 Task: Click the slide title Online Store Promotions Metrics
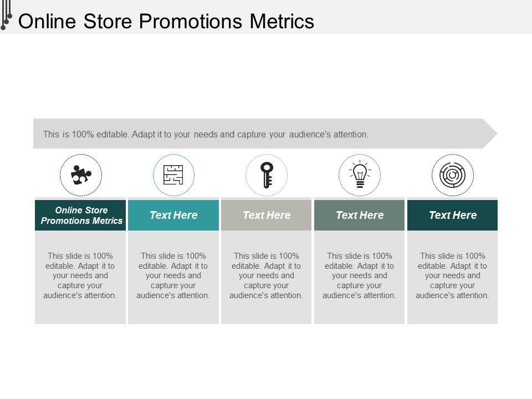click(166, 21)
